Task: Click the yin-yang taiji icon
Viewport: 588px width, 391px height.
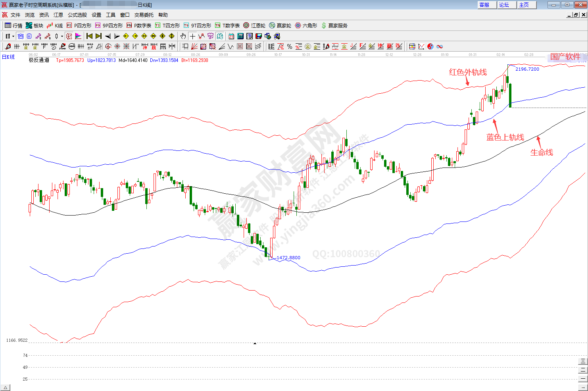Action: point(430,46)
